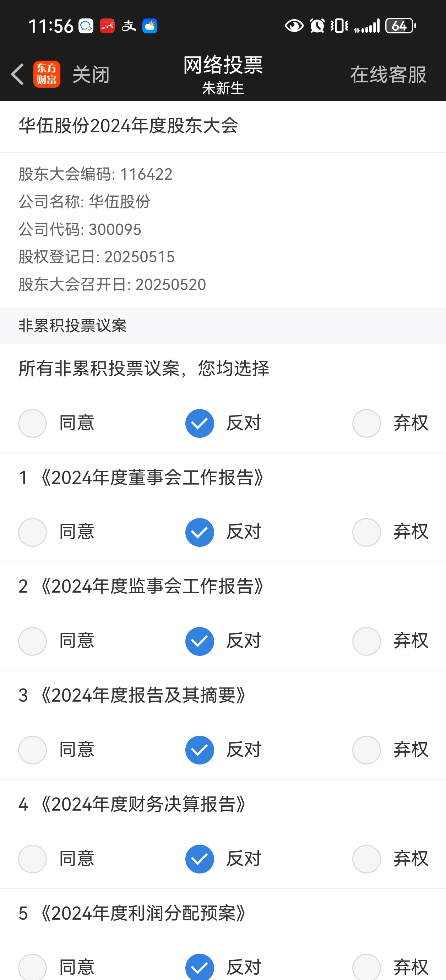Tap the red stock app notification icon
The width and height of the screenshot is (446, 980).
[x=107, y=26]
